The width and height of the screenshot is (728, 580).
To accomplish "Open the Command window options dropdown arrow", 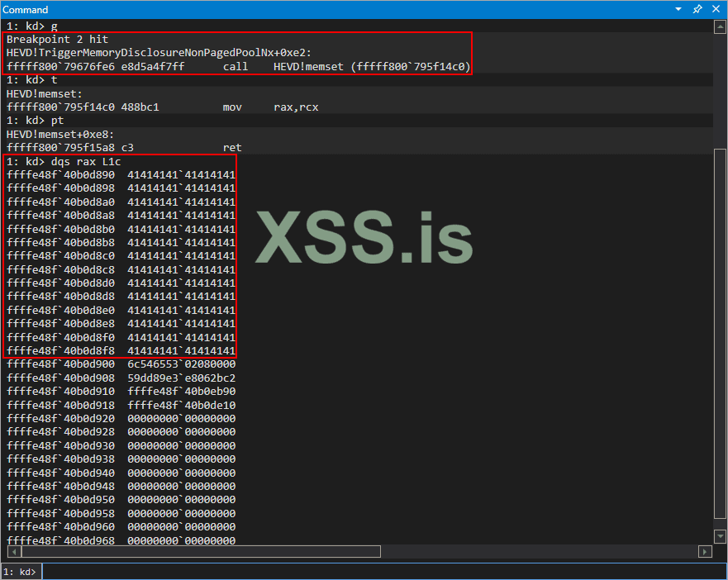I will pyautogui.click(x=678, y=9).
